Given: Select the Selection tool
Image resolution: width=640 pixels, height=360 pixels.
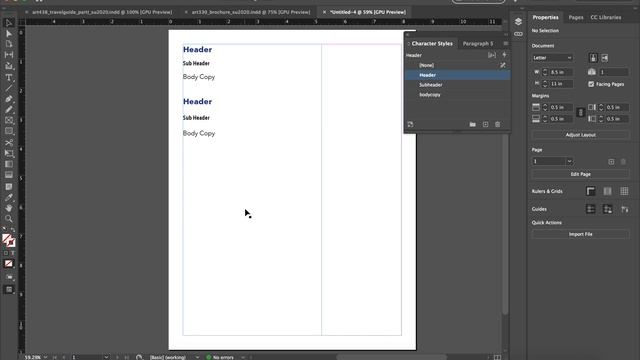Looking at the screenshot, I should 9,23.
